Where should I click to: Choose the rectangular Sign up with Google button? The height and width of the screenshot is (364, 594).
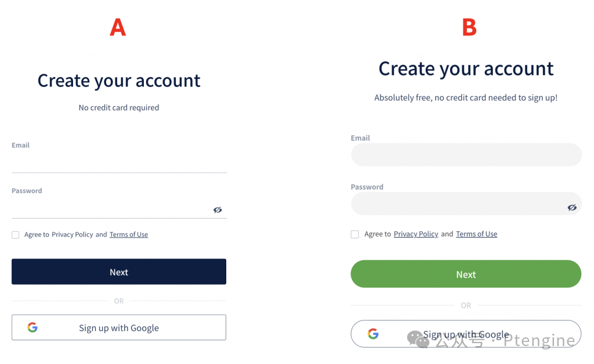click(x=119, y=327)
